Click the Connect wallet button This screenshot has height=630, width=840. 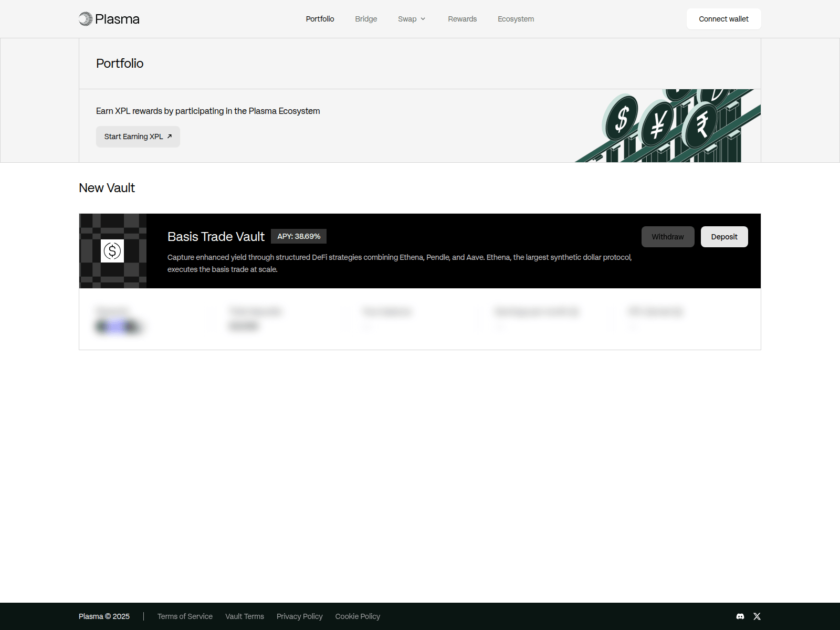point(723,19)
